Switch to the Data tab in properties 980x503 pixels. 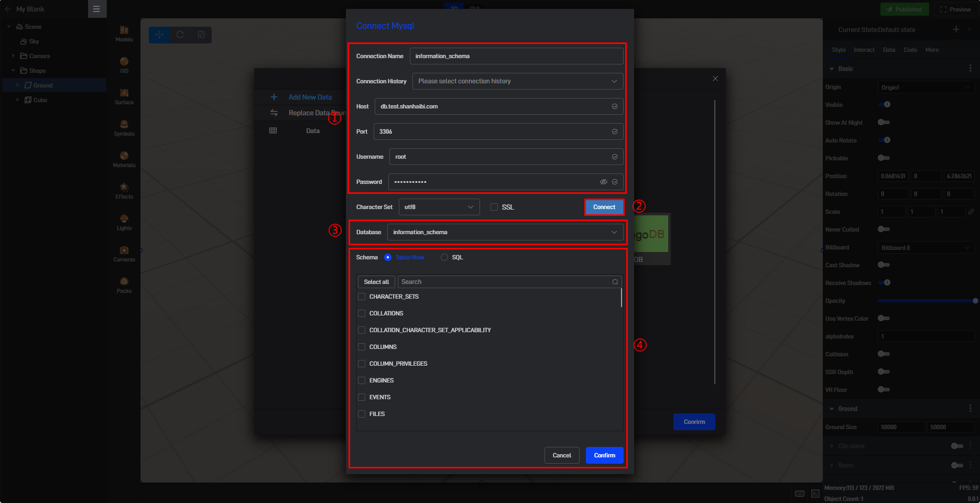pyautogui.click(x=889, y=50)
